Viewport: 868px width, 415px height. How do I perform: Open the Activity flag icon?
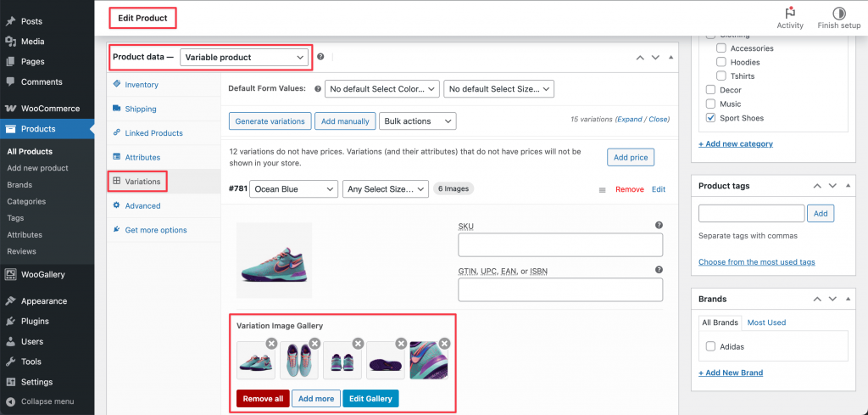click(790, 14)
